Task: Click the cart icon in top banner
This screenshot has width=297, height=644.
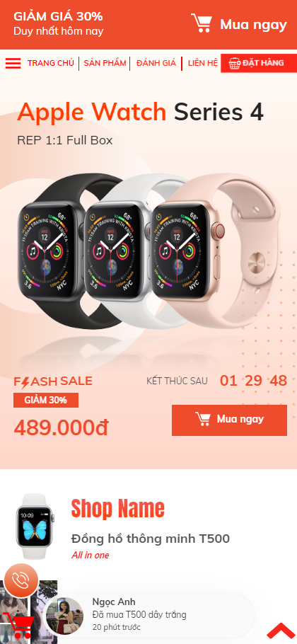Action: 201,23
